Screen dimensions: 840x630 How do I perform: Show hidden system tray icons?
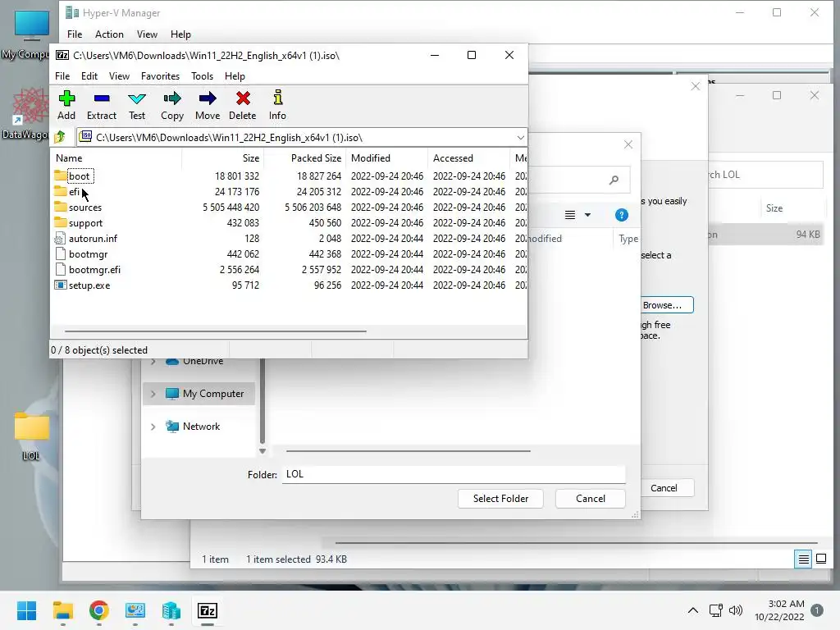tap(692, 610)
